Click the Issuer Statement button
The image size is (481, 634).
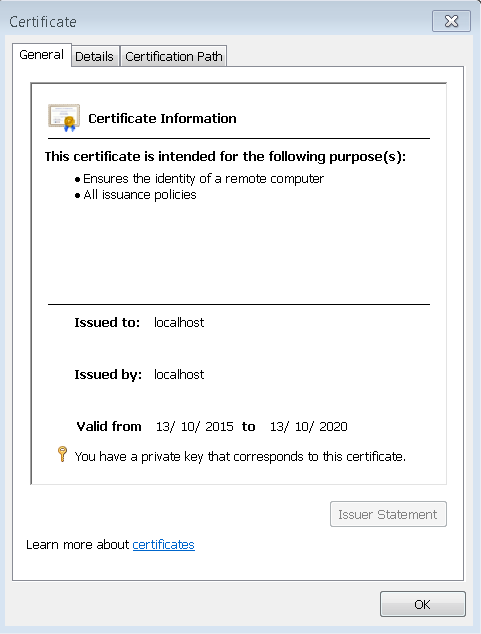tap(388, 514)
